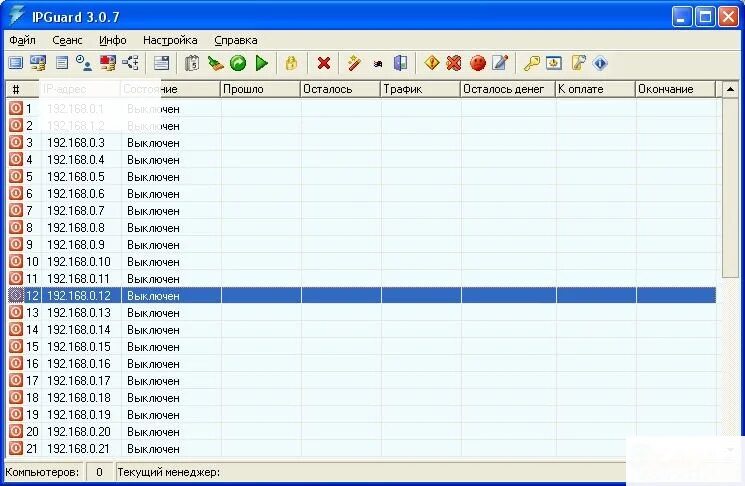
Task: Click the power status icon of computer 7
Action: coord(16,210)
